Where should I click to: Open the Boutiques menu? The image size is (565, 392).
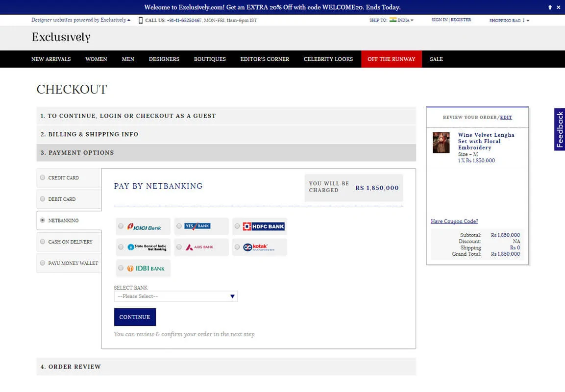(x=210, y=59)
